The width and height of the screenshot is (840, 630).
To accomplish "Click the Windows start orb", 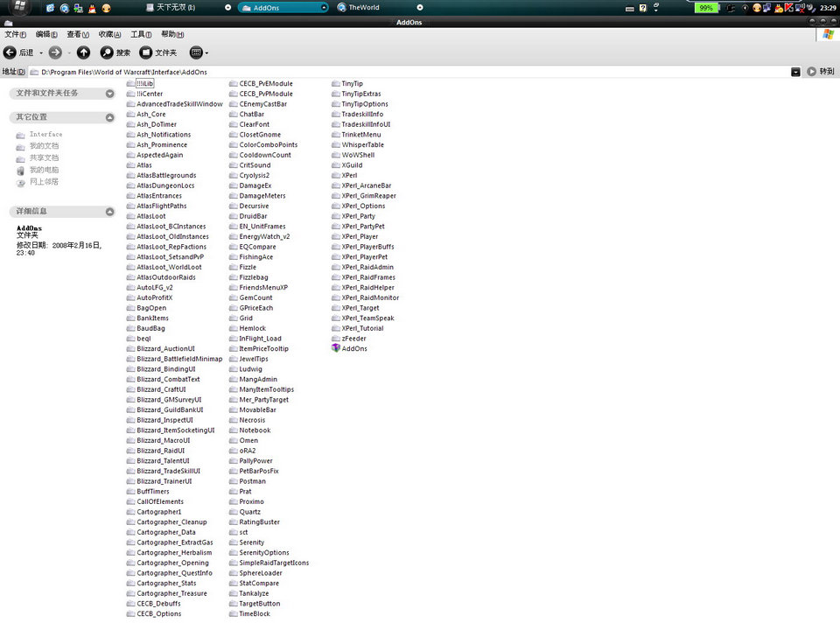I will coord(20,6).
